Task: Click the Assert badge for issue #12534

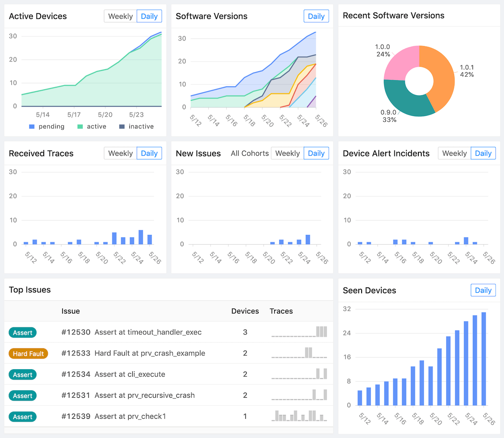Action: 23,375
